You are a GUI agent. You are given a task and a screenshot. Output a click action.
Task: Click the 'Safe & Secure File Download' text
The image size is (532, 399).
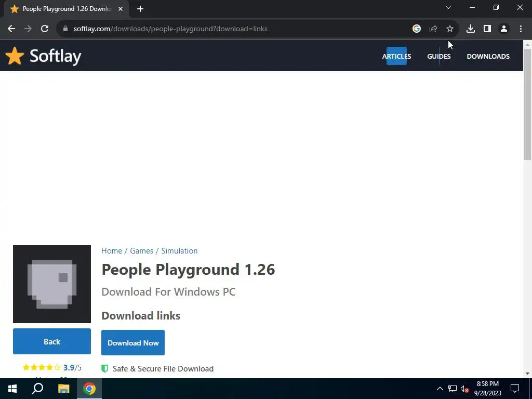pos(163,369)
